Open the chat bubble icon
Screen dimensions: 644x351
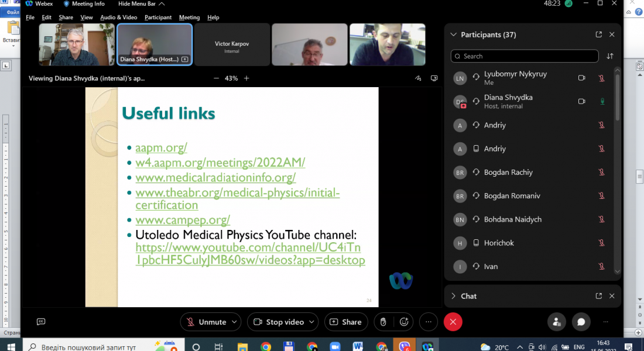(x=581, y=322)
